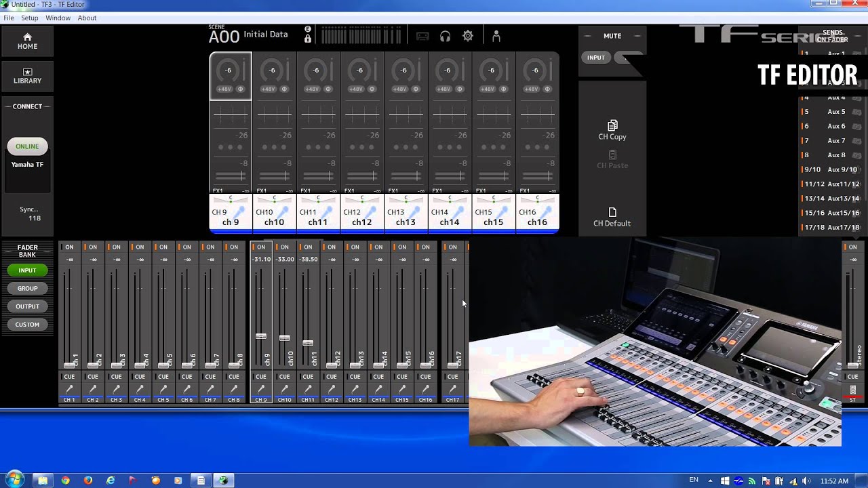The width and height of the screenshot is (868, 488).
Task: Open the Window menu
Action: 58,18
